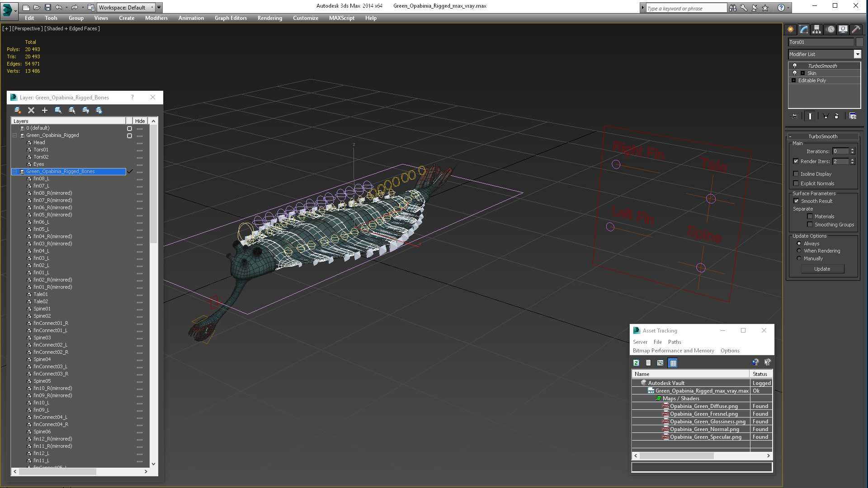Open the Paths menu in Asset Tracking

[x=674, y=342]
